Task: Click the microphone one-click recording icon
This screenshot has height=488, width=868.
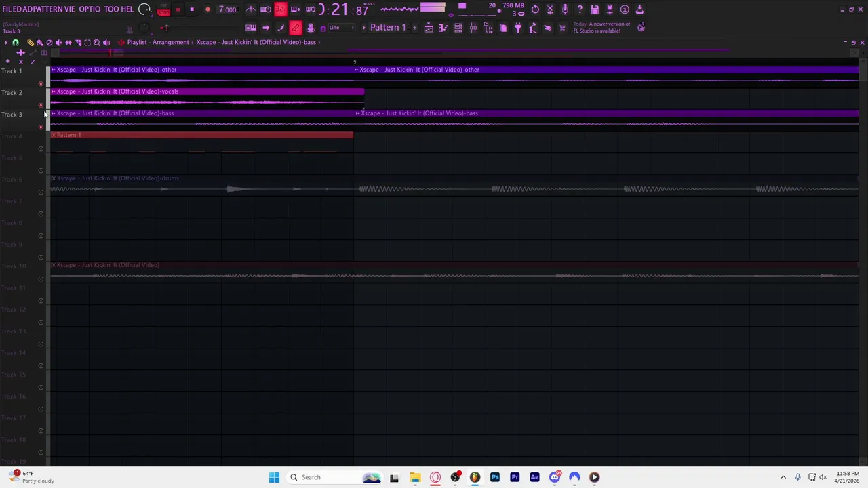Action: click(565, 9)
